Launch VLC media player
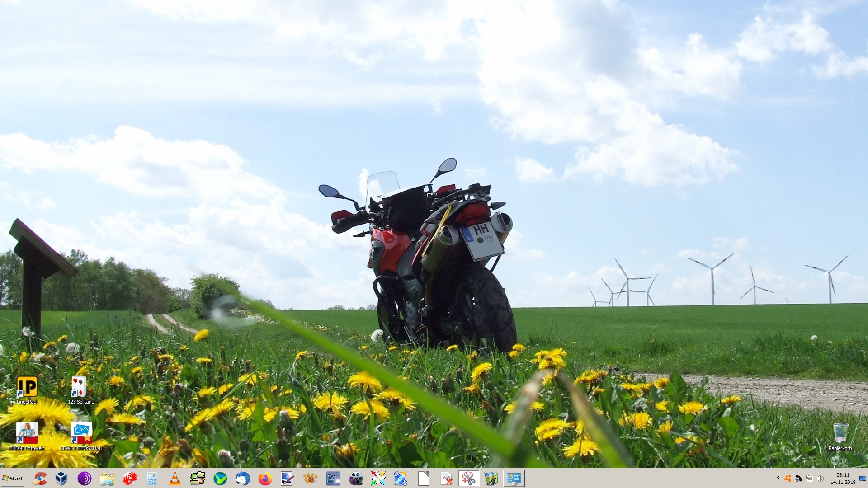Viewport: 868px width, 488px height. [175, 479]
